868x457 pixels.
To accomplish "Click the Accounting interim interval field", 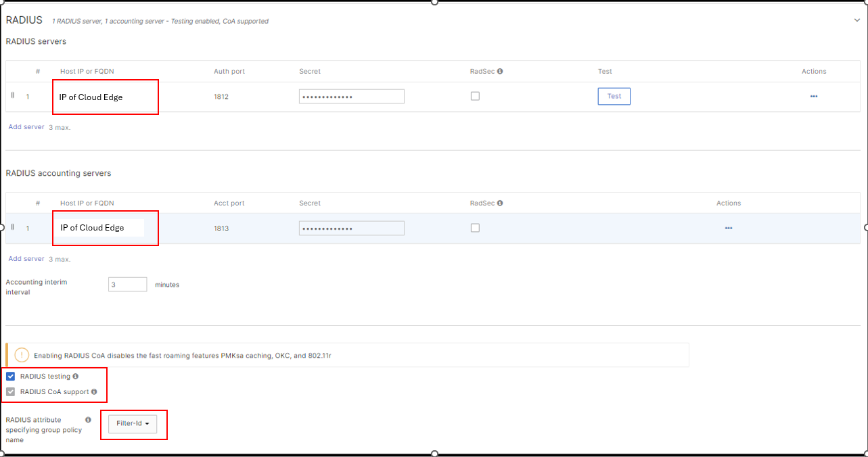I will tap(128, 285).
